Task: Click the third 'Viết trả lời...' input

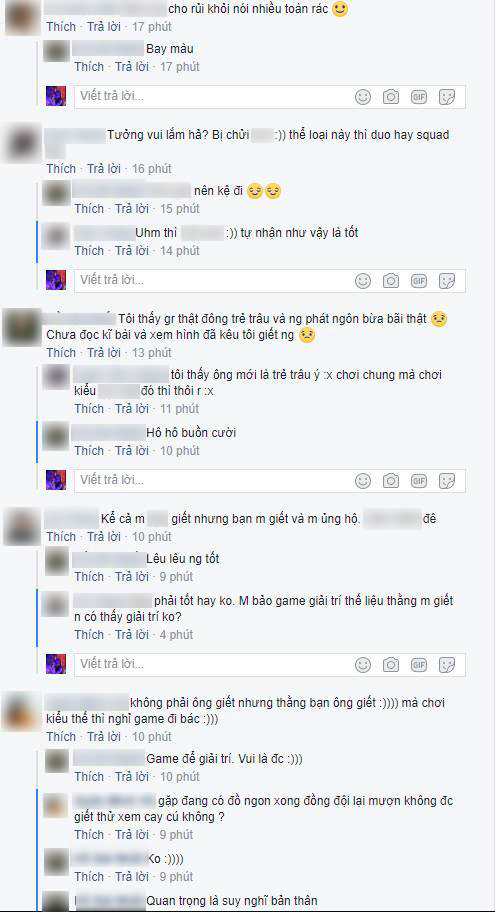Action: pos(269,481)
